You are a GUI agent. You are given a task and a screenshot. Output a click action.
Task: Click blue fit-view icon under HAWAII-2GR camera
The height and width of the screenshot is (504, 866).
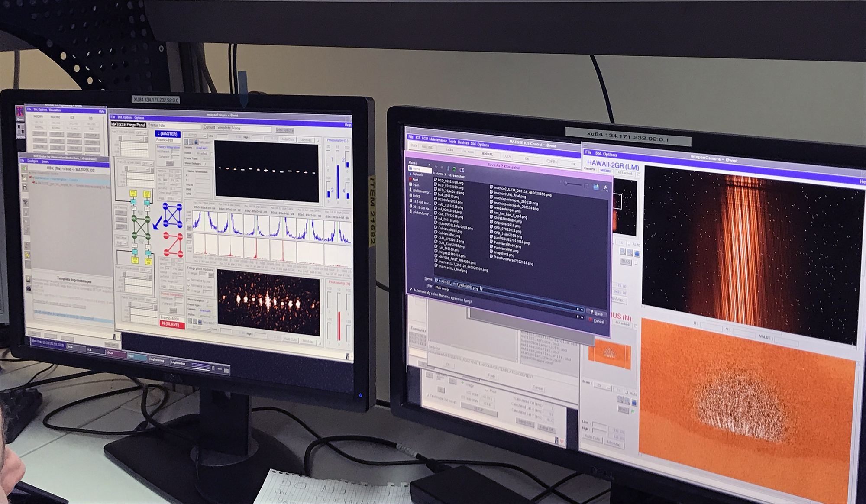[x=637, y=254]
